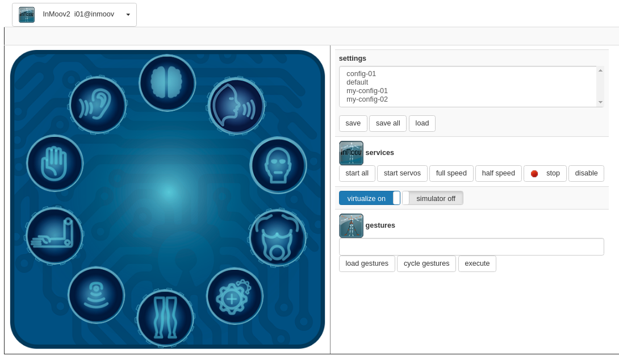
Task: Click settings list scrollbar down arrow
Action: coord(600,102)
